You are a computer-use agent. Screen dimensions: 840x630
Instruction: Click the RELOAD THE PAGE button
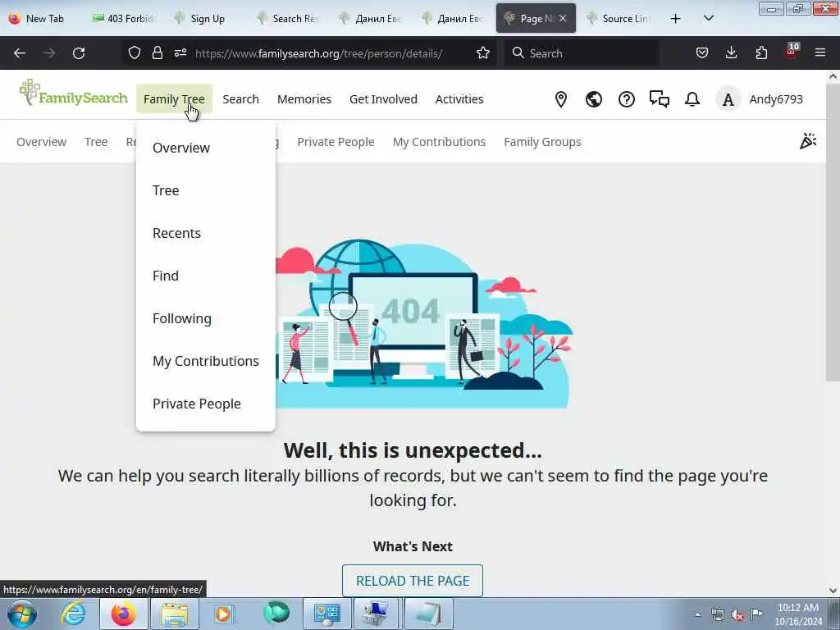[413, 581]
